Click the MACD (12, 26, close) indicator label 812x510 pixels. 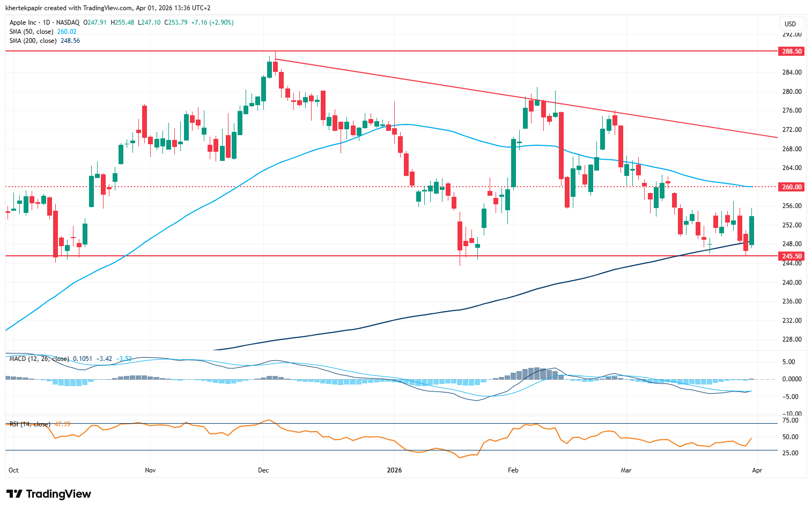coord(39,359)
